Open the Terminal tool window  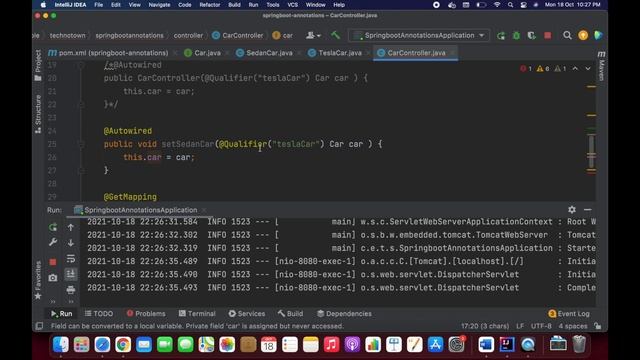pyautogui.click(x=197, y=313)
